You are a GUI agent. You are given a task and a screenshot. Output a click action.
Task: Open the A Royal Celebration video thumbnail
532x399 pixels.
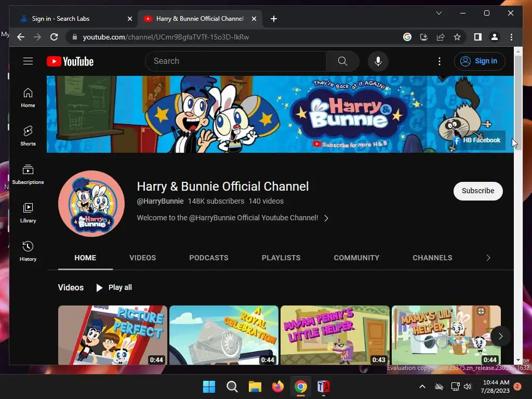223,335
